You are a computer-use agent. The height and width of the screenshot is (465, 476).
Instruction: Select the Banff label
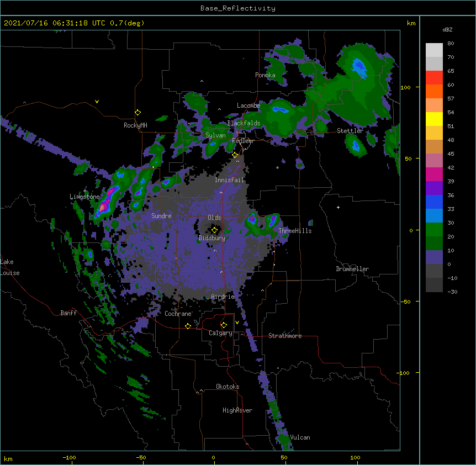(x=68, y=313)
